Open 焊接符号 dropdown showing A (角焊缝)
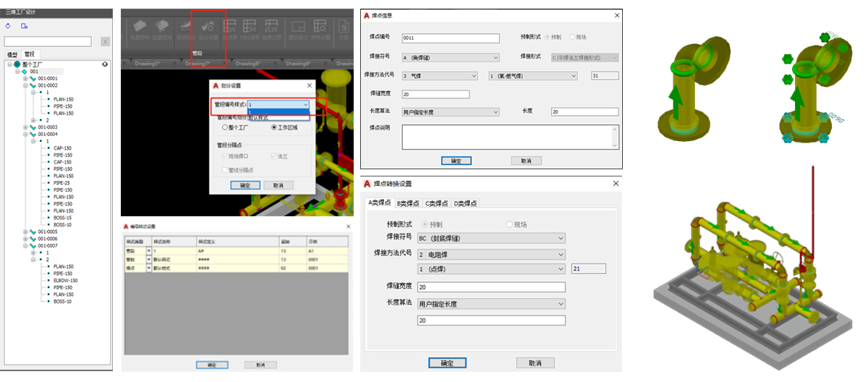 450,58
